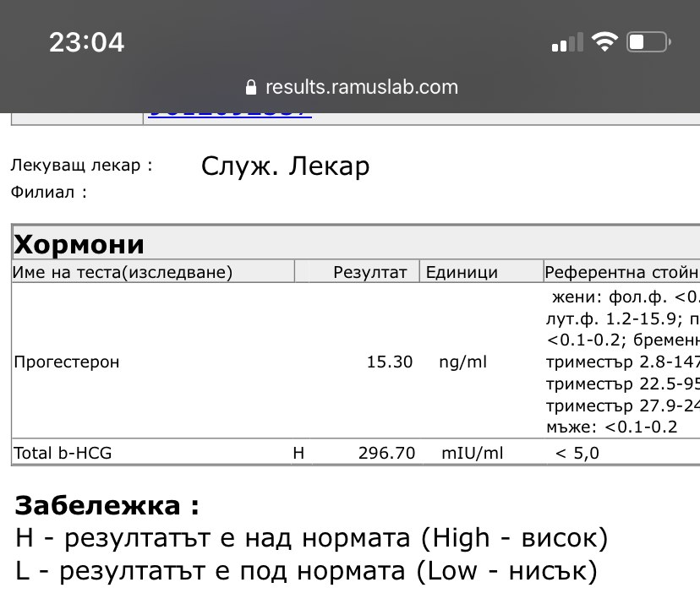Click the "Единици" column header

point(462,272)
